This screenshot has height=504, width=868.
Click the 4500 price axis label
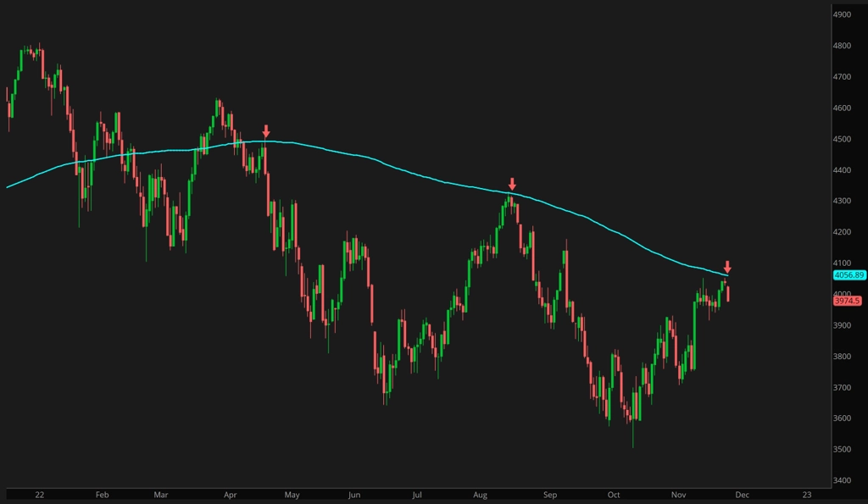click(x=842, y=139)
